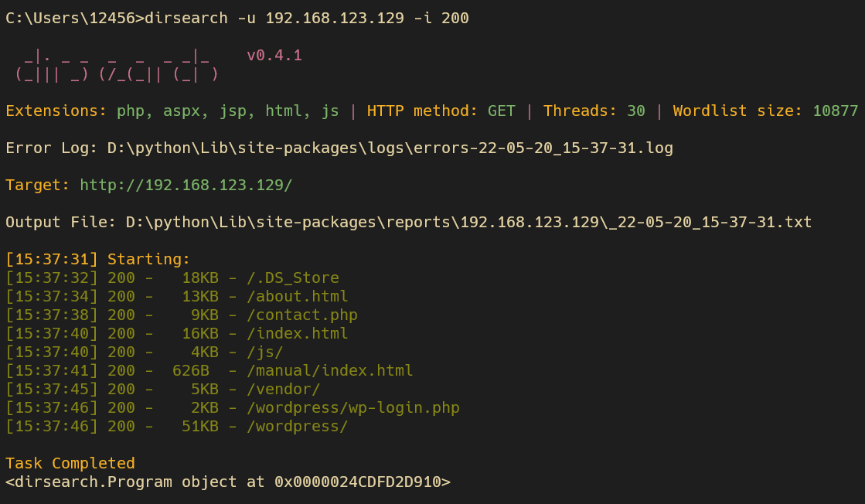Click the dirsearch ASCII art logo
This screenshot has height=504, width=865.
pos(117,65)
